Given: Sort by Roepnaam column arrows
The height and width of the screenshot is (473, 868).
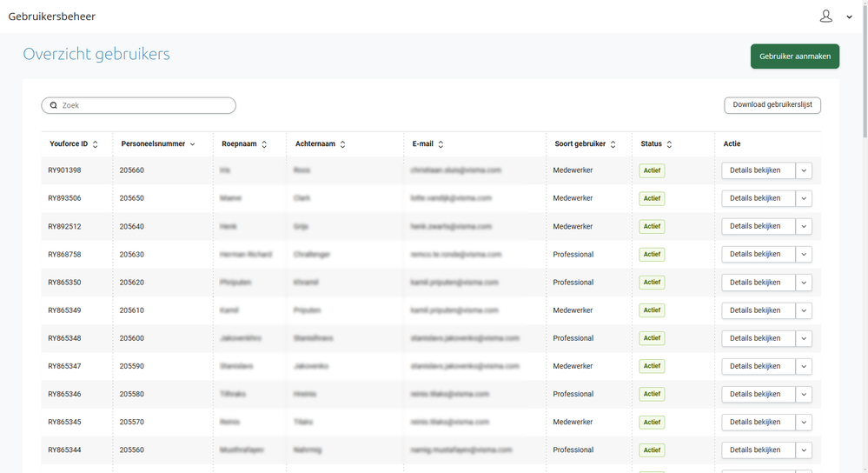Looking at the screenshot, I should click(264, 144).
